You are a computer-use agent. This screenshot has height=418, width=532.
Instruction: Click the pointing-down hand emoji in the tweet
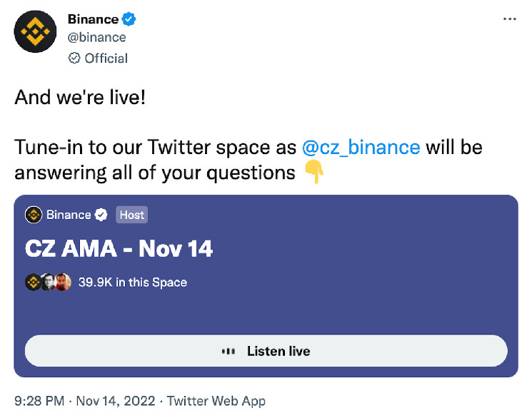(x=314, y=172)
